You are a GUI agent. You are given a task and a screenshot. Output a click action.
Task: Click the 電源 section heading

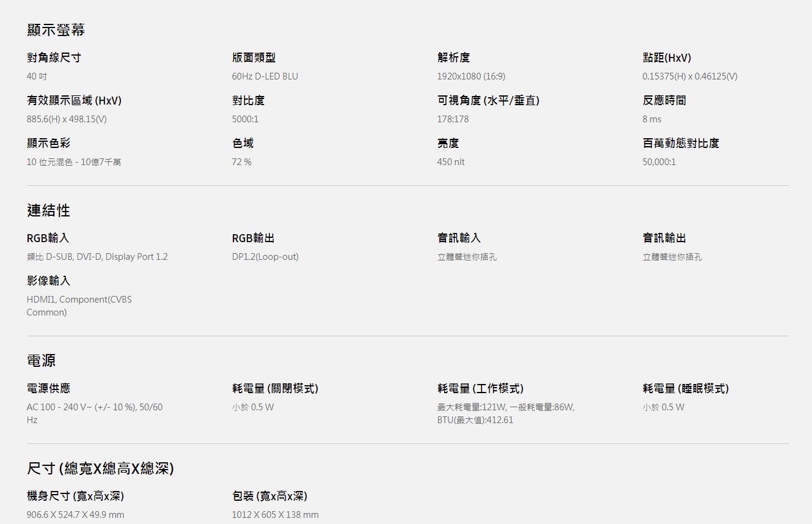pyautogui.click(x=41, y=361)
